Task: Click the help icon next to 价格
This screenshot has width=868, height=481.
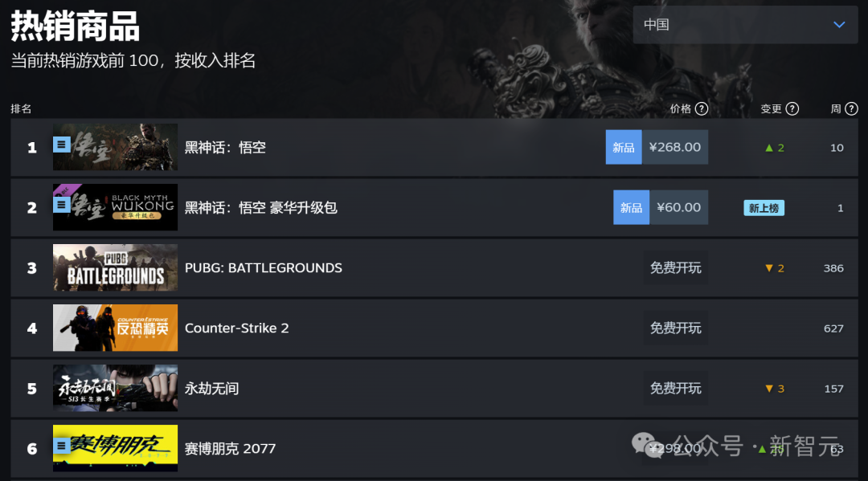Action: click(702, 109)
